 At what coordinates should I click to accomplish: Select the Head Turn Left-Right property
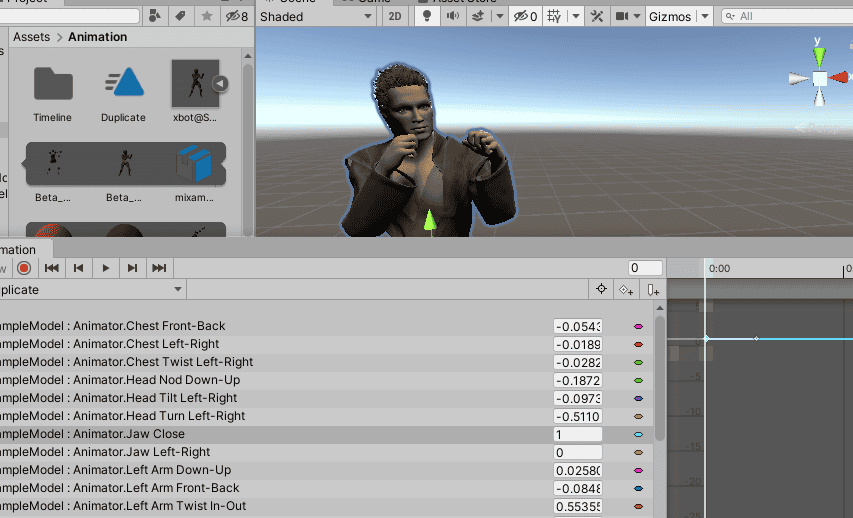[326, 416]
